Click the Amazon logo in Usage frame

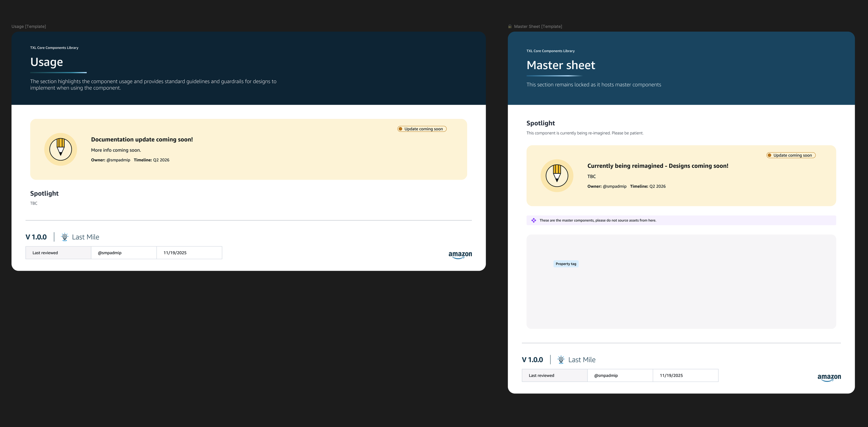pyautogui.click(x=460, y=255)
